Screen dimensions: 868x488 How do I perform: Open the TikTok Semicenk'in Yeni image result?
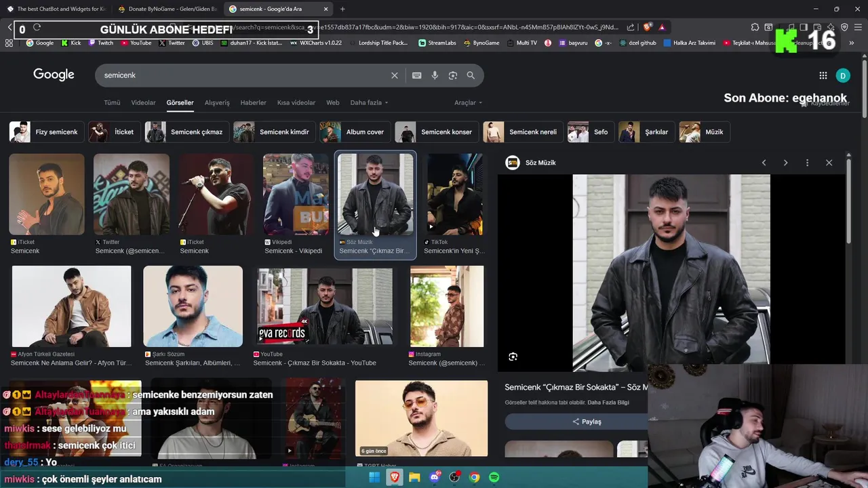click(x=454, y=204)
